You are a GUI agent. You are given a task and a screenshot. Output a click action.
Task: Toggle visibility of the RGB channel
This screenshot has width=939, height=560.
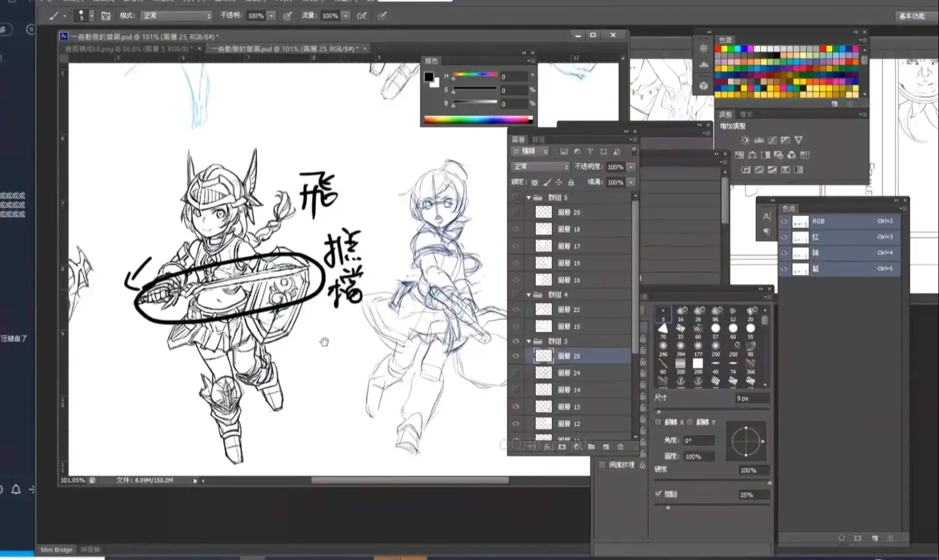[x=784, y=221]
